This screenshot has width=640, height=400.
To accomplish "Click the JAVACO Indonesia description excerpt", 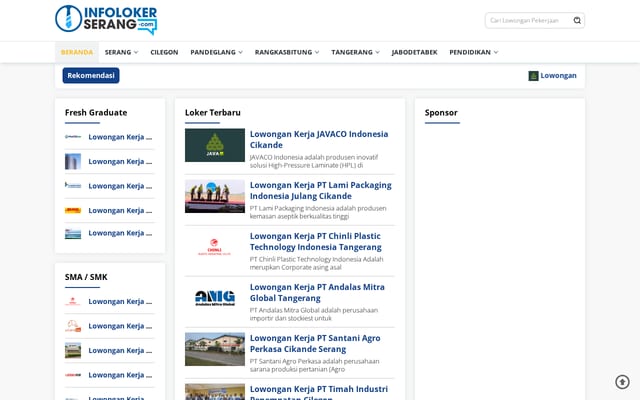I will (314, 161).
